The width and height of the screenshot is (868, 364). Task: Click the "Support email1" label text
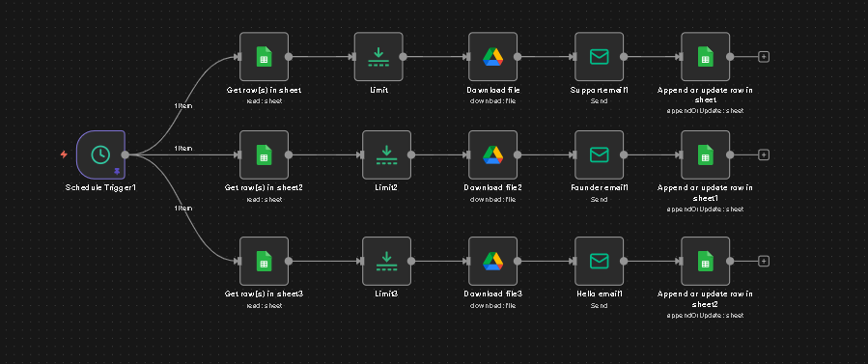pyautogui.click(x=599, y=90)
